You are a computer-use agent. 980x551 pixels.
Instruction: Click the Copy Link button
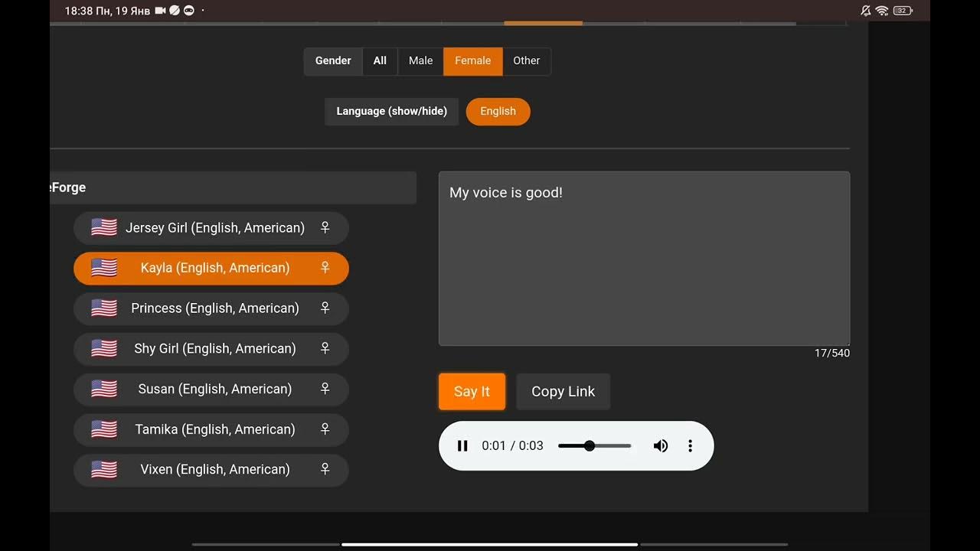pyautogui.click(x=563, y=392)
